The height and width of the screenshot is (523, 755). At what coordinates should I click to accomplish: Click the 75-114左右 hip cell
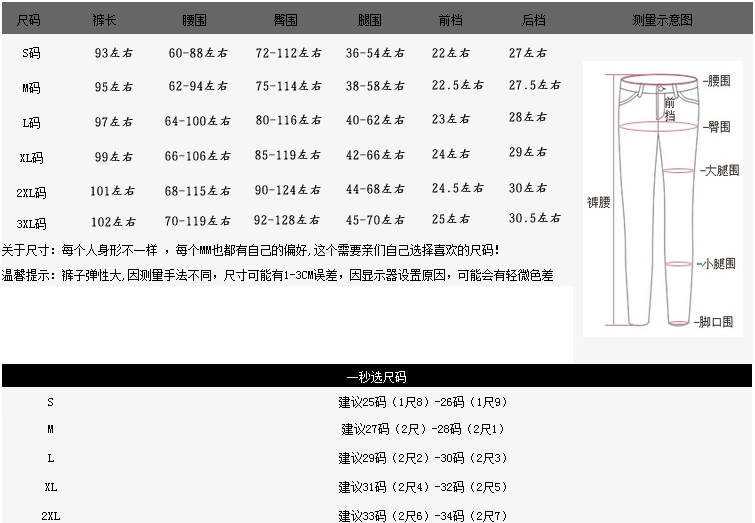pos(288,86)
